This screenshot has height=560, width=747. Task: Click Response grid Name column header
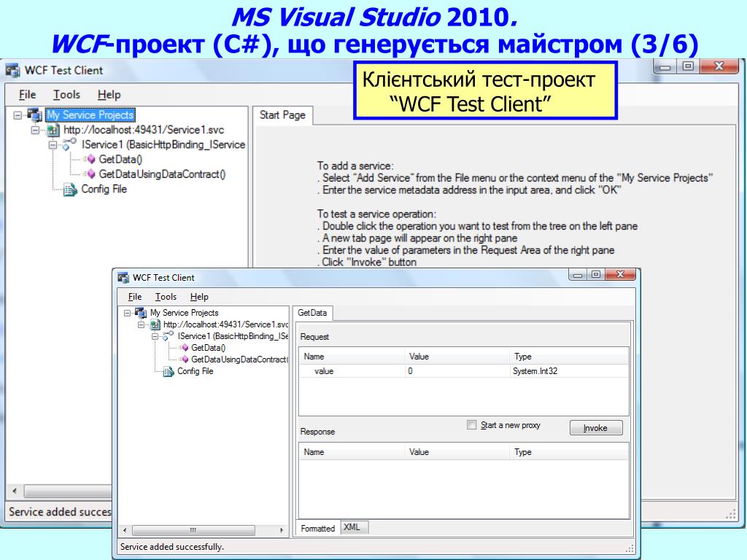coord(352,452)
